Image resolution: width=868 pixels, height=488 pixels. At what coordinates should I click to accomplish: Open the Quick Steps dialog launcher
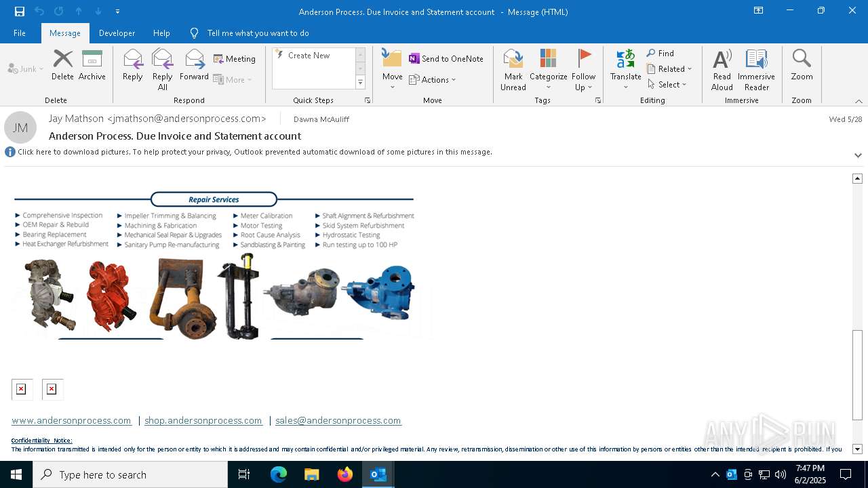tap(368, 100)
